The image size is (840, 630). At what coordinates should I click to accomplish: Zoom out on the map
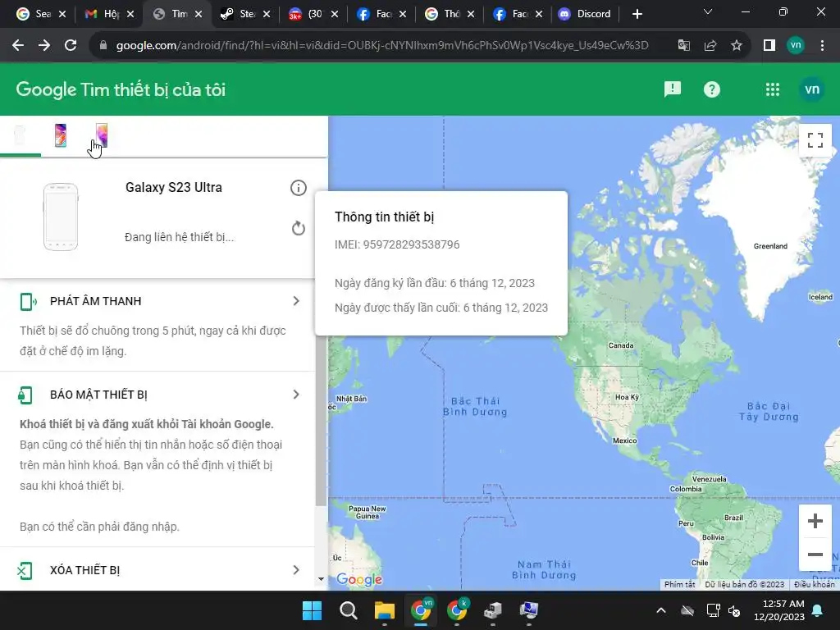click(x=815, y=555)
